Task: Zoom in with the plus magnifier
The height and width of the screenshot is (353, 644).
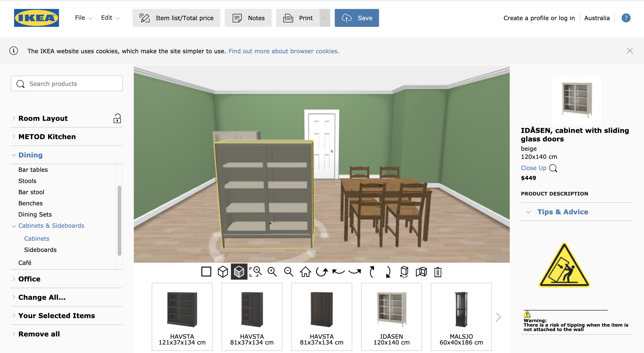Action: (272, 272)
